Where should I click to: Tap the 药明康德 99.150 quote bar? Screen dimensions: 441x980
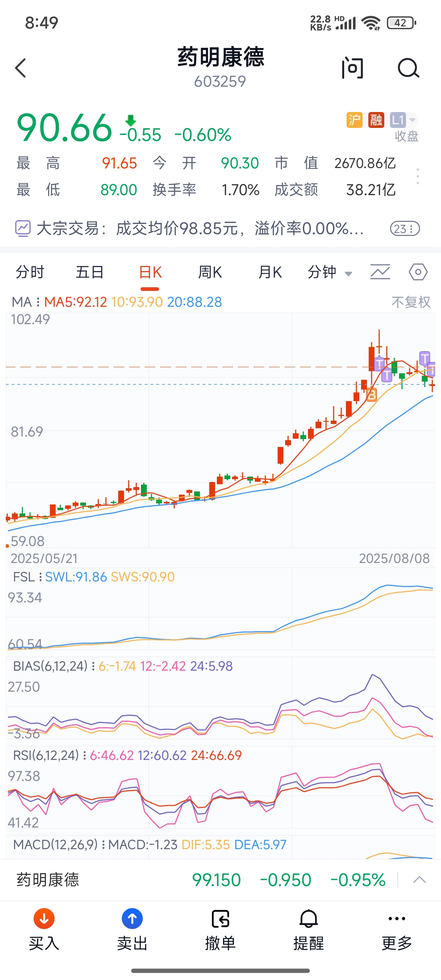click(220, 880)
